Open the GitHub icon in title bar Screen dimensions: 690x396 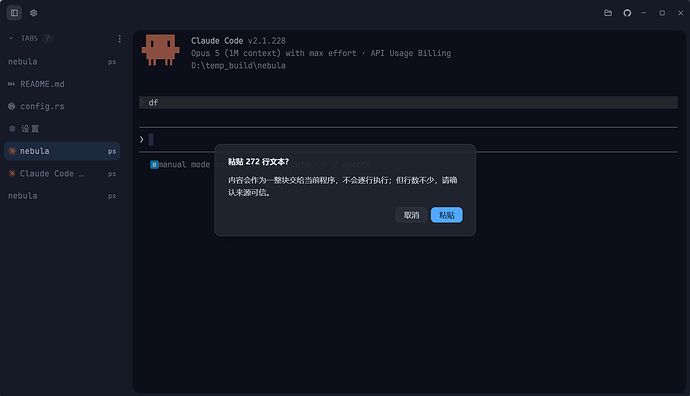point(627,13)
